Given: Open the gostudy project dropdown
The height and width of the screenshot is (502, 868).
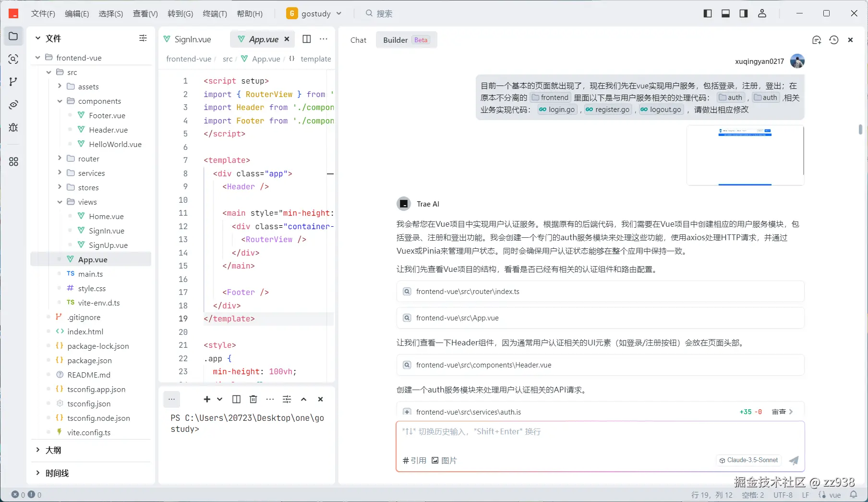Looking at the screenshot, I should (x=314, y=13).
